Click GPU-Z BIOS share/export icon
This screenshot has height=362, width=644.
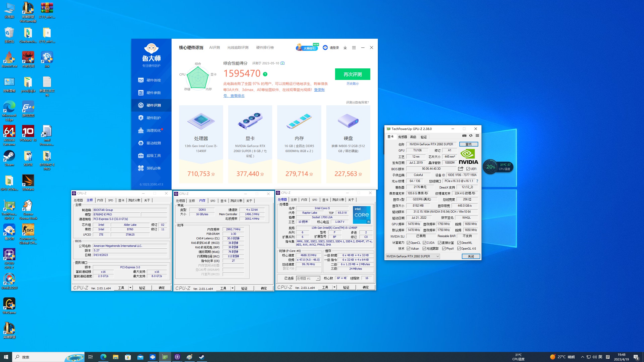pos(461,169)
